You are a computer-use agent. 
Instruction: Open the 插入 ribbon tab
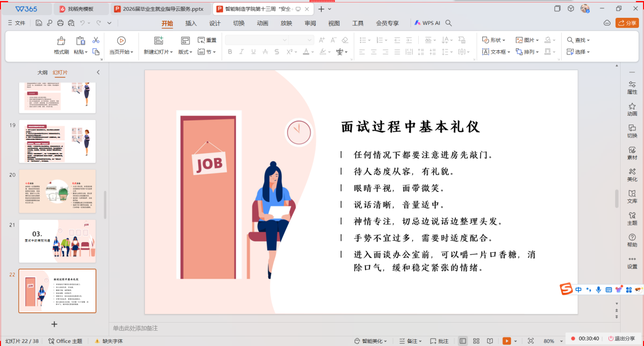click(x=191, y=23)
